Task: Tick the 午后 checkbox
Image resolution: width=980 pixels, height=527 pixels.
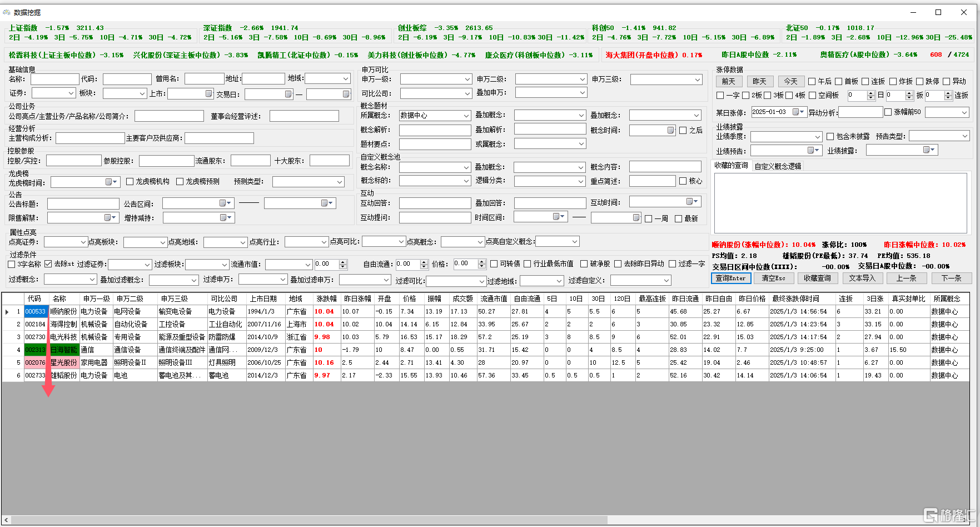Action: point(812,82)
